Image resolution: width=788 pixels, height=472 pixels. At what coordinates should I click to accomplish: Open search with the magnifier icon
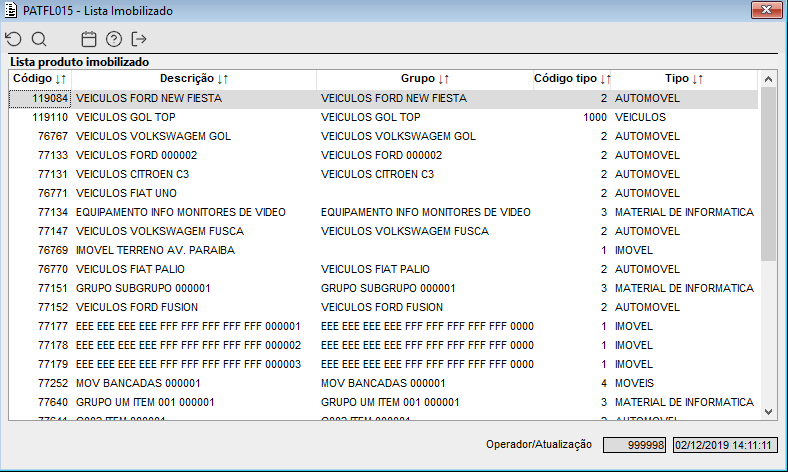(x=39, y=39)
